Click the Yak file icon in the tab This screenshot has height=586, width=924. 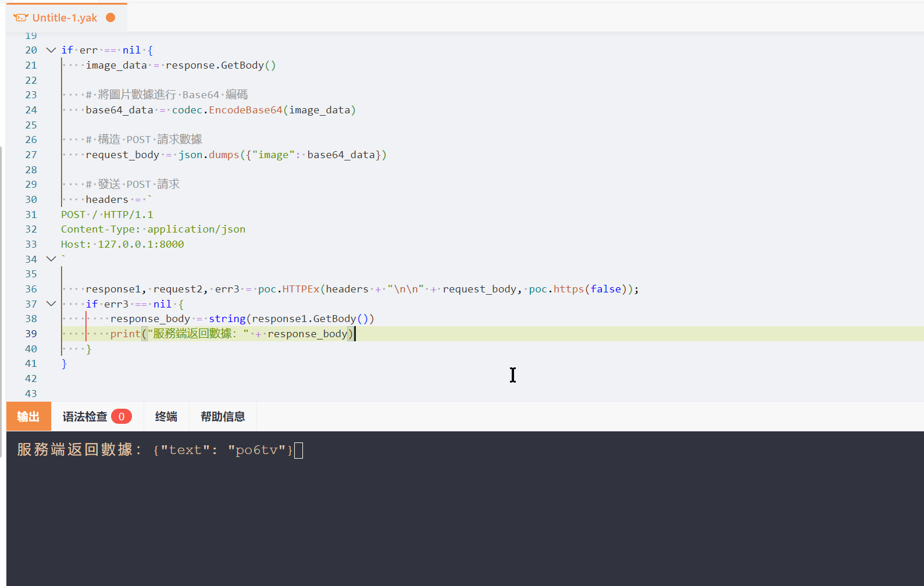pos(21,17)
